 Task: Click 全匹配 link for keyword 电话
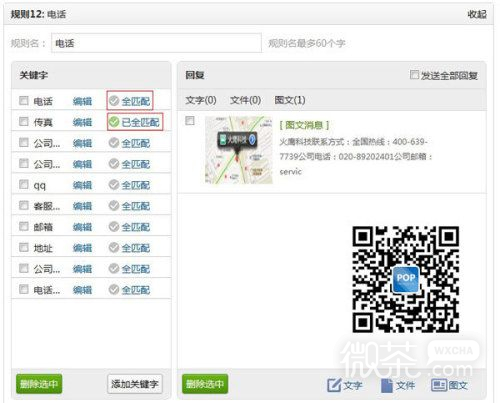pyautogui.click(x=136, y=101)
